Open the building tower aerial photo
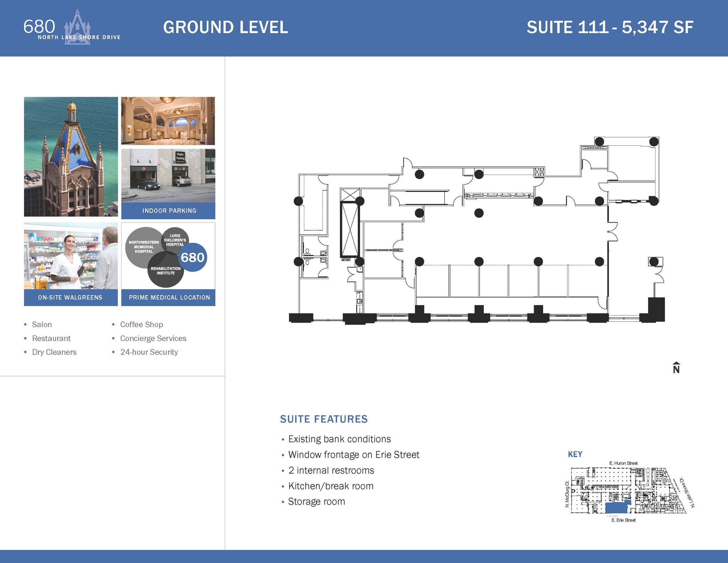The image size is (728, 563). tap(71, 156)
